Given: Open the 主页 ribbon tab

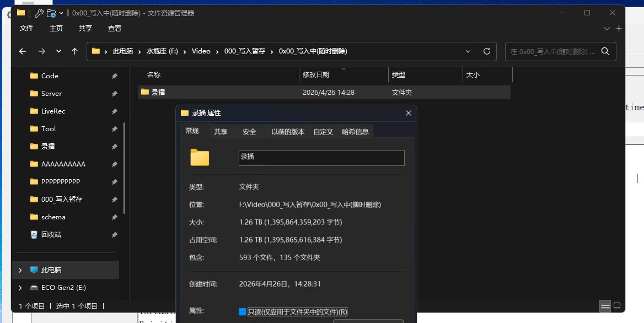Looking at the screenshot, I should pos(56,28).
